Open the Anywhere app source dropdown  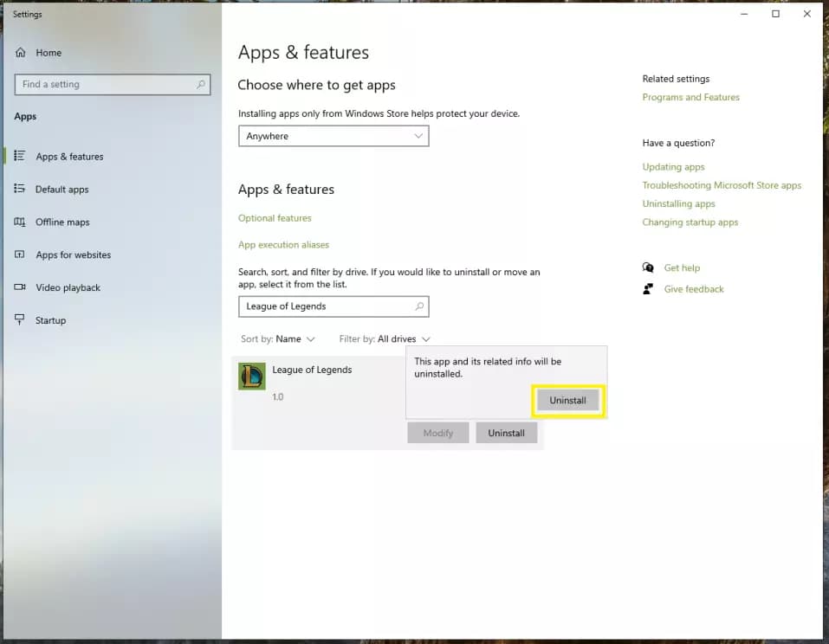(334, 136)
